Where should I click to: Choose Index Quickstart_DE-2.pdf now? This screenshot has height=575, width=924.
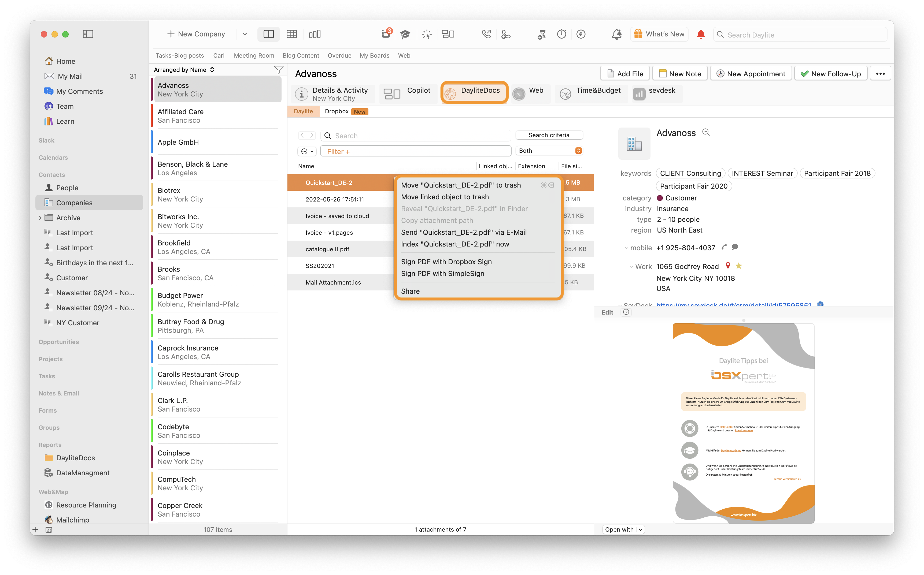pos(455,244)
